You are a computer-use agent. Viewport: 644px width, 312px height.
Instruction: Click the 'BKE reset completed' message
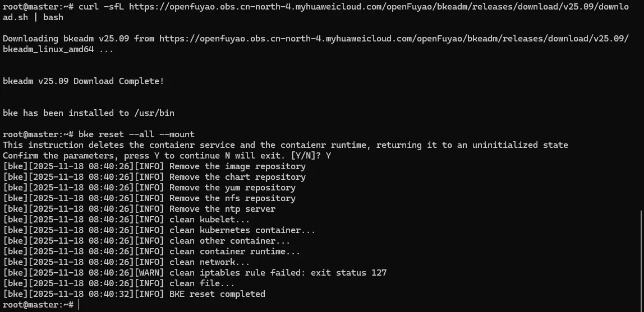(217, 294)
